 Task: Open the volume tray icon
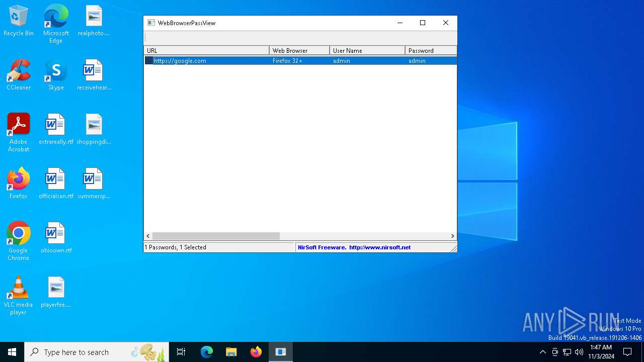point(579,352)
